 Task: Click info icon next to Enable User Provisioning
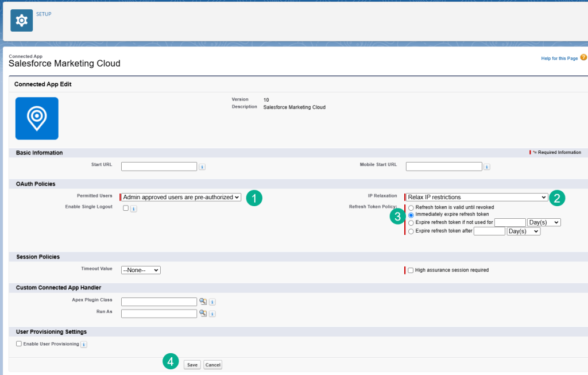point(84,345)
